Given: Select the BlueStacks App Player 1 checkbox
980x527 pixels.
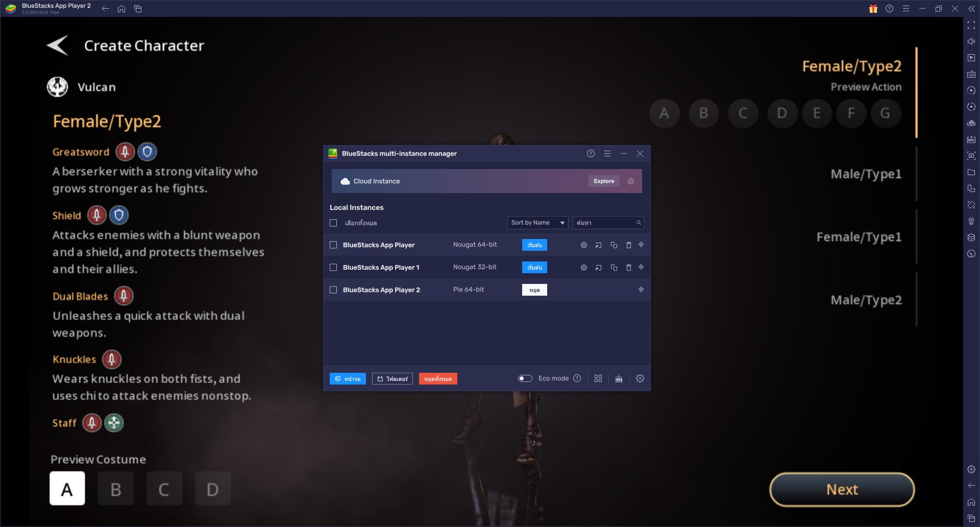Looking at the screenshot, I should click(333, 268).
